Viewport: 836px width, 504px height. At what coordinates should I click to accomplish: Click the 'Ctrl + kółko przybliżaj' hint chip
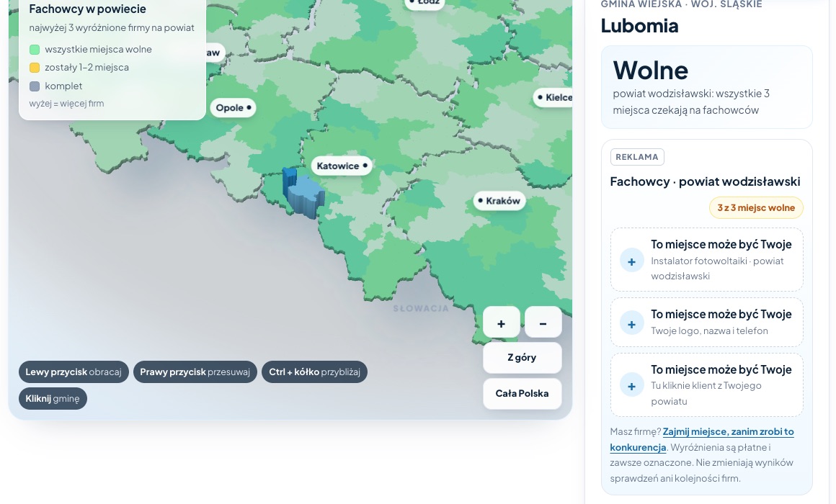314,372
